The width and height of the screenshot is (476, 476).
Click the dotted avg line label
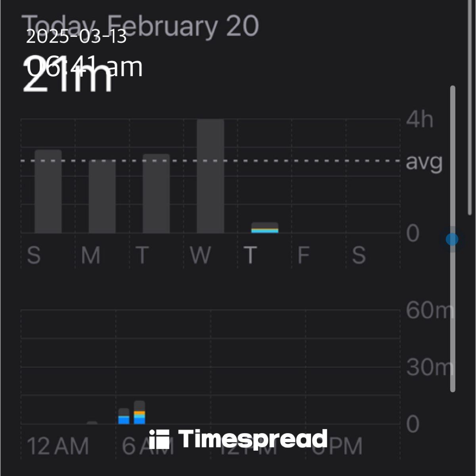[x=424, y=162]
